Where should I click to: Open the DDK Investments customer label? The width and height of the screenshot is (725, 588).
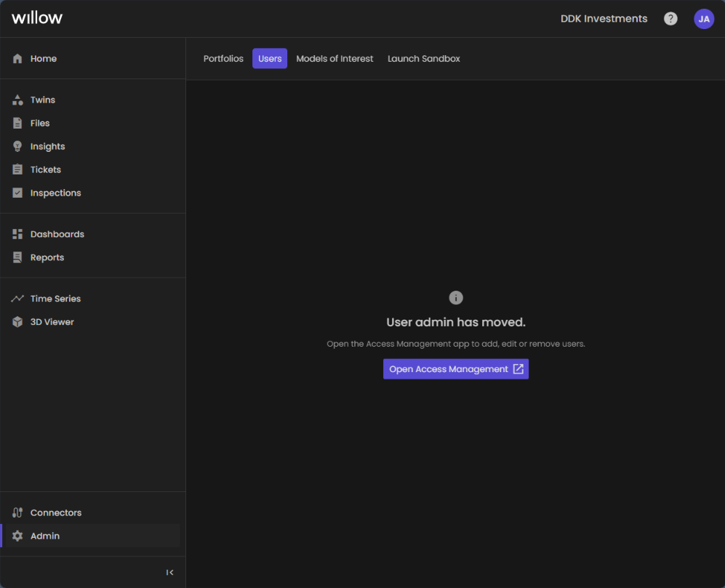click(604, 18)
